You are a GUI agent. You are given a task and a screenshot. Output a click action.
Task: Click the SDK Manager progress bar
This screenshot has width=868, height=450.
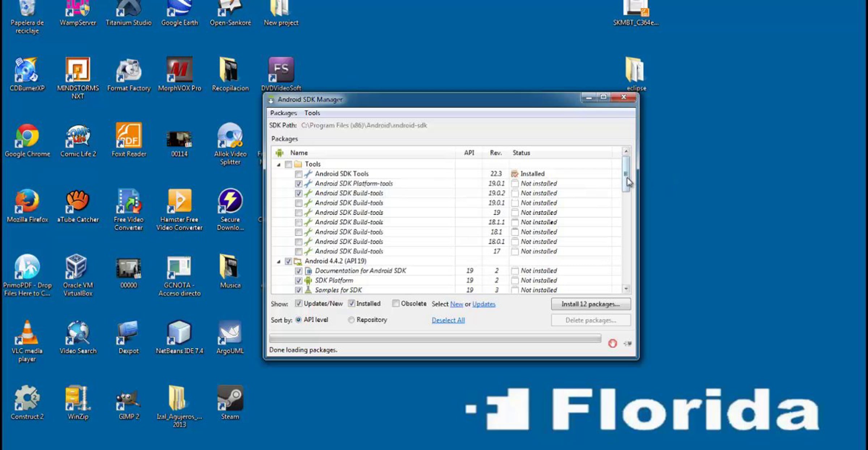pyautogui.click(x=435, y=338)
